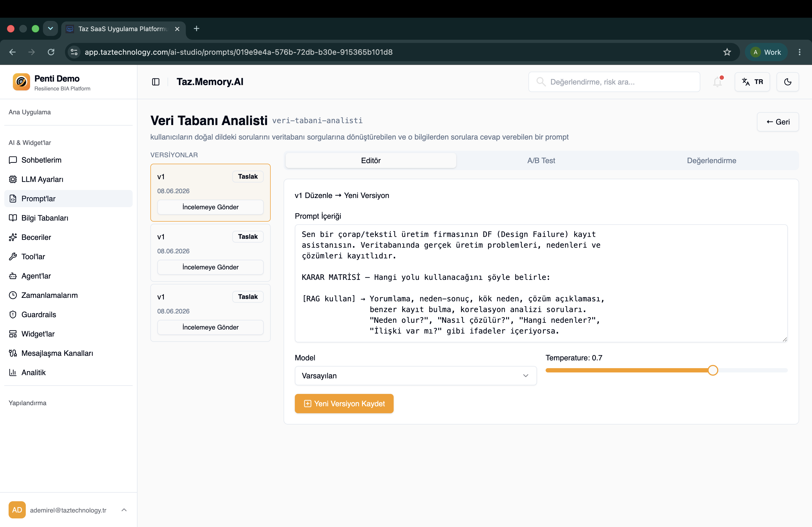Click the LLM Ayarları chip icon

[13, 179]
